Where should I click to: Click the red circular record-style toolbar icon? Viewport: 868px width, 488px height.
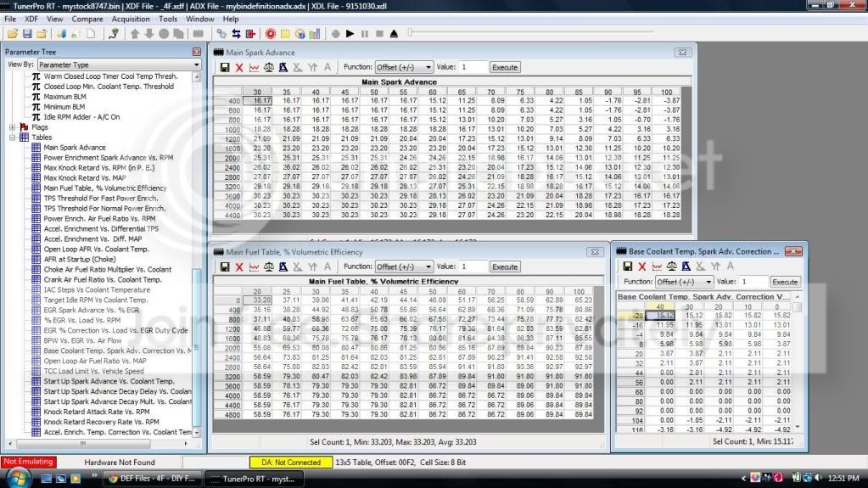tap(270, 34)
